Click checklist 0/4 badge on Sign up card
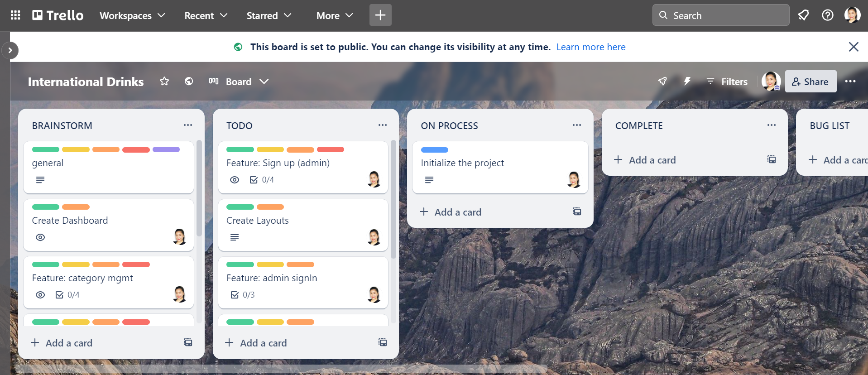This screenshot has height=375, width=868. pyautogui.click(x=262, y=180)
